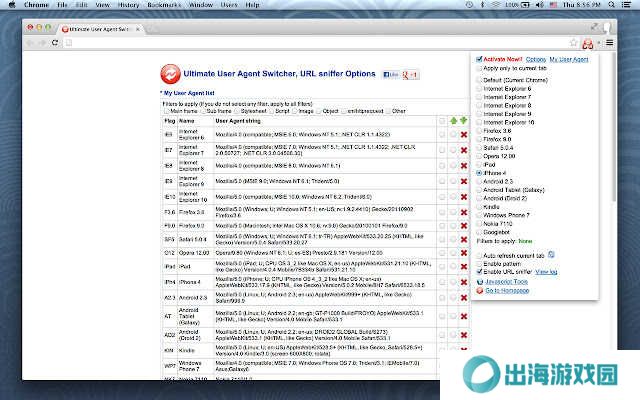Open the Apple menu
Image resolution: width=640 pixels, height=400 pixels.
pyautogui.click(x=11, y=5)
